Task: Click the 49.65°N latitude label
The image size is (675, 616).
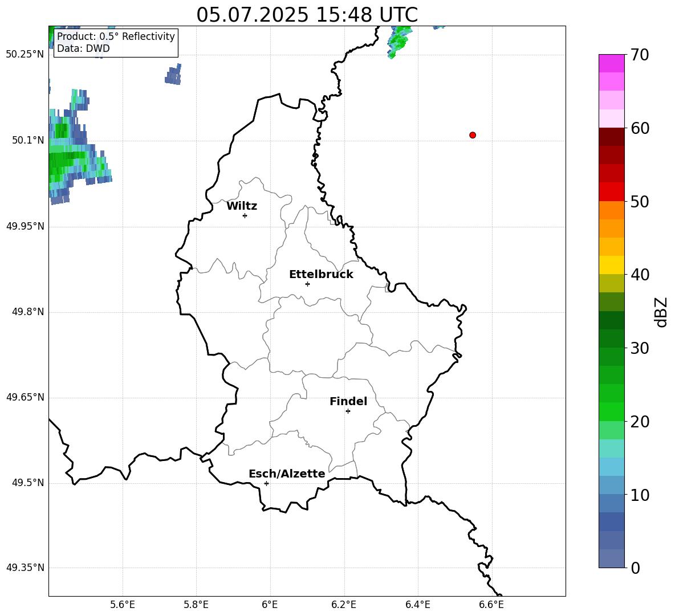Action: pyautogui.click(x=25, y=397)
